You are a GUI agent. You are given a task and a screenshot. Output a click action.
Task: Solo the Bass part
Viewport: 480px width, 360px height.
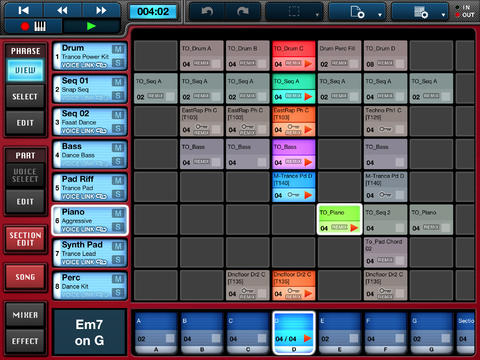coord(118,161)
